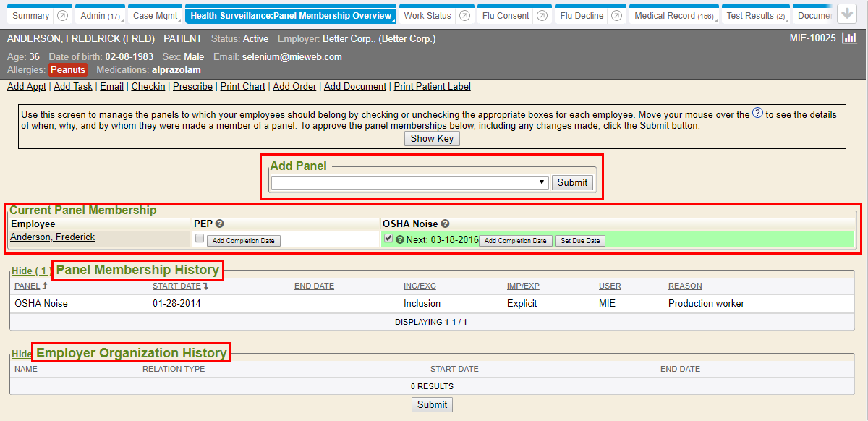
Task: Click the pop-out arrow icon beside Flu Decline tab
Action: coord(616,16)
